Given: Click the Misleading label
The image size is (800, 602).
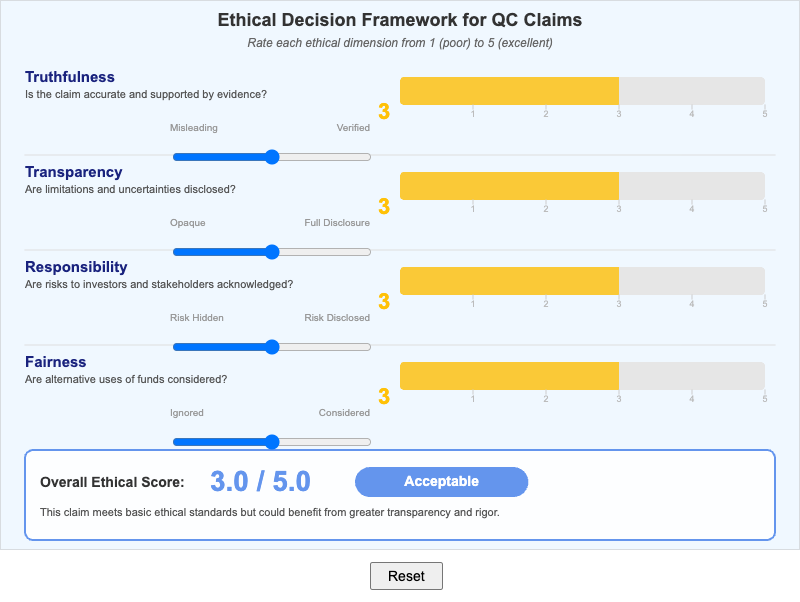Looking at the screenshot, I should click(x=195, y=128).
